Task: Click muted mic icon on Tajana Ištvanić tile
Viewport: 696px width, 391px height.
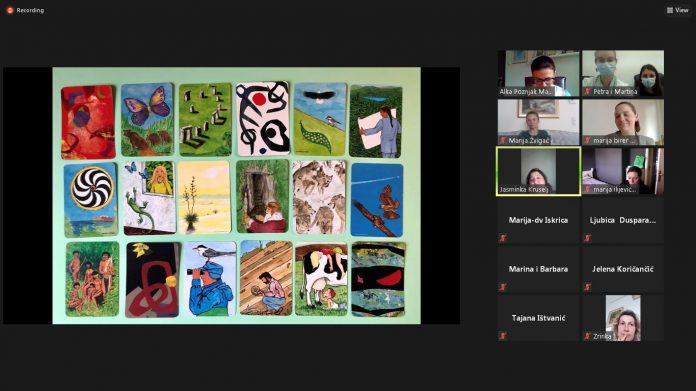Action: (502, 336)
